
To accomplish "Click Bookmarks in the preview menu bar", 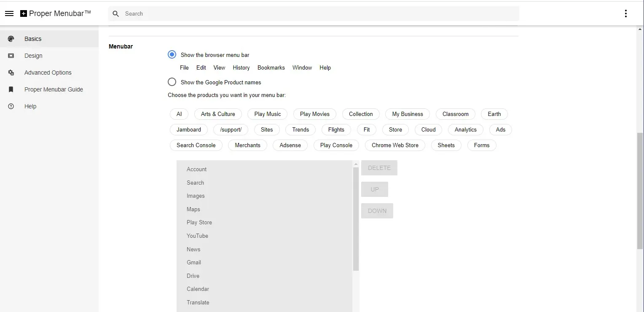I will [x=271, y=67].
